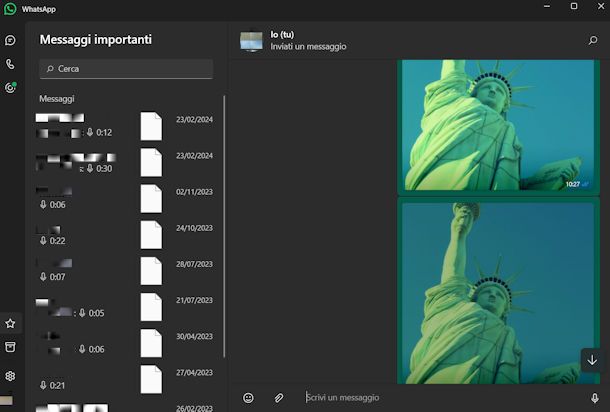
Task: Click file icon beside 21/07/2023
Action: tap(151, 307)
